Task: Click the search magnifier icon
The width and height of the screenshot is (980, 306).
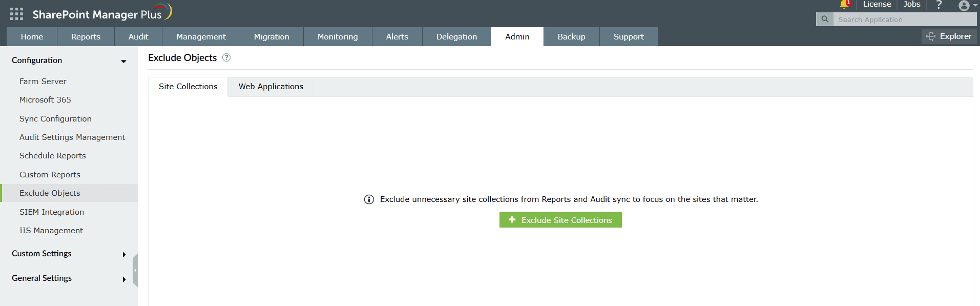Action: tap(824, 19)
